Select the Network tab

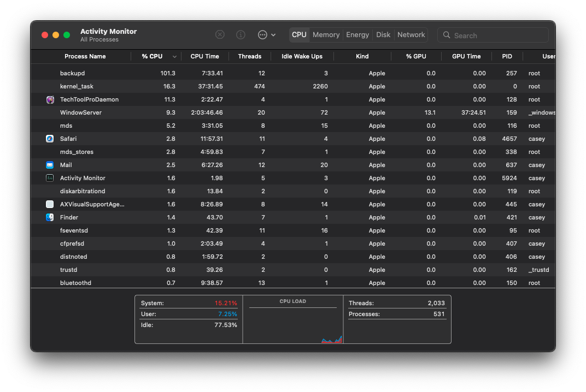coord(411,35)
